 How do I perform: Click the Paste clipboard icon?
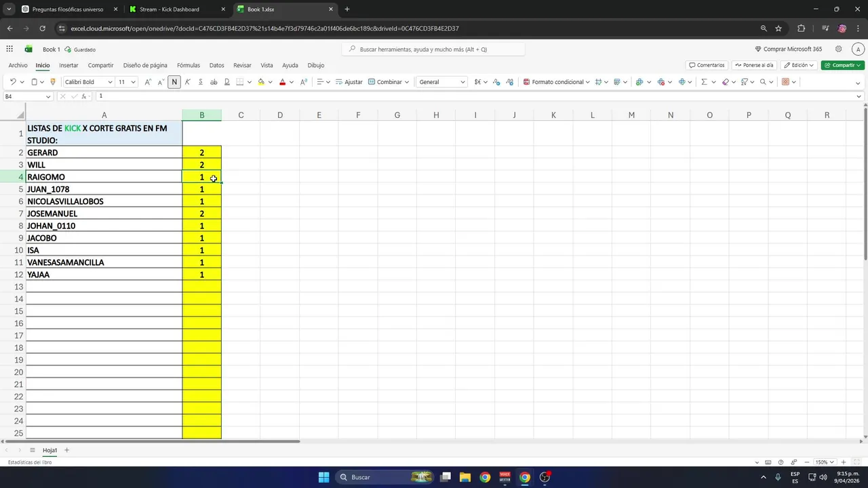34,82
